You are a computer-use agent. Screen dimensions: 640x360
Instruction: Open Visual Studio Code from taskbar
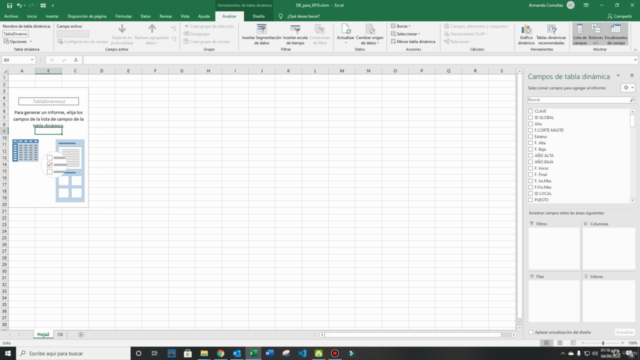pyautogui.click(x=302, y=353)
